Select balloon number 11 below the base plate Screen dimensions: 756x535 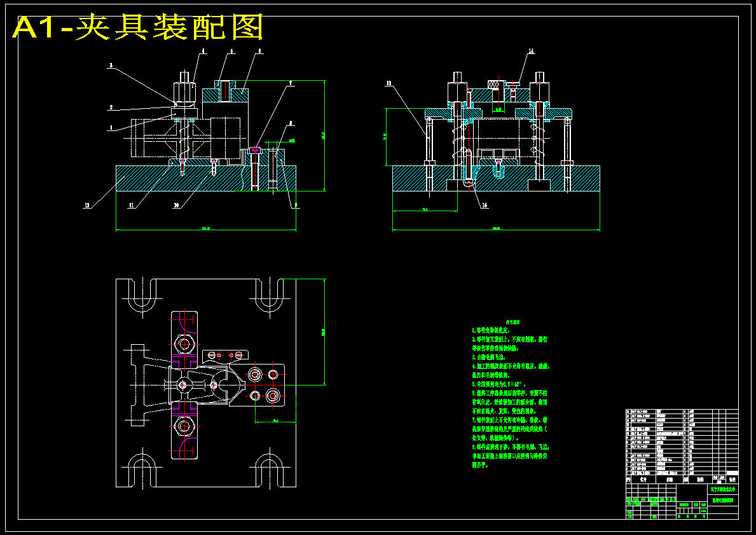pyautogui.click(x=130, y=205)
